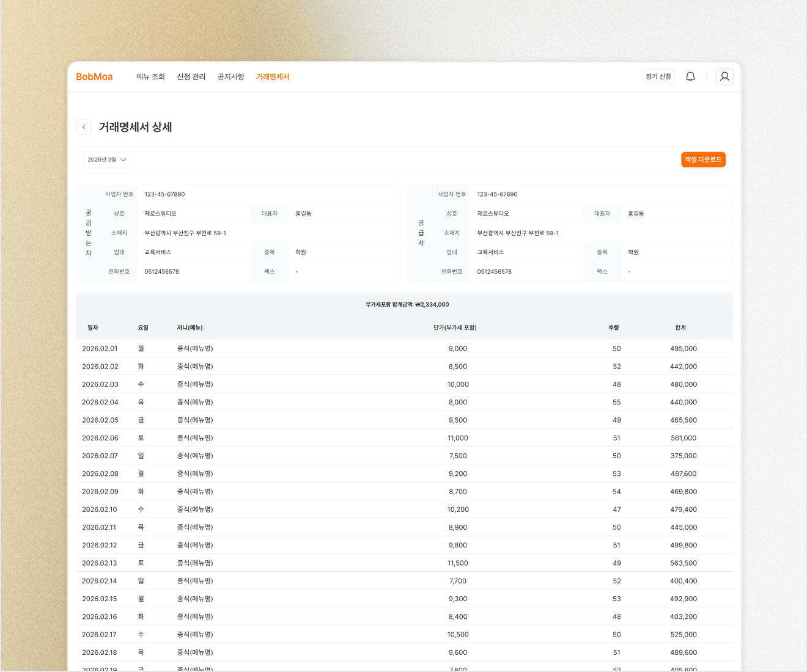
Task: Select the 2026.02.15 date cell
Action: click(100, 599)
